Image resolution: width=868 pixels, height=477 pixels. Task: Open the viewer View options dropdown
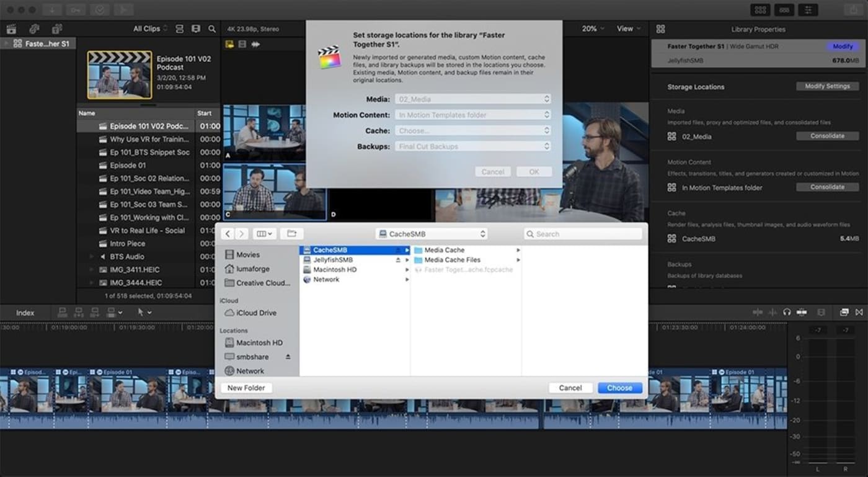(x=629, y=29)
